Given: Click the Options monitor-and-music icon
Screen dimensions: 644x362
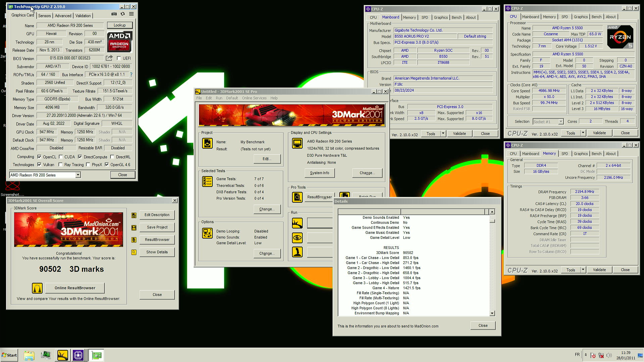Looking at the screenshot, I should (207, 233).
